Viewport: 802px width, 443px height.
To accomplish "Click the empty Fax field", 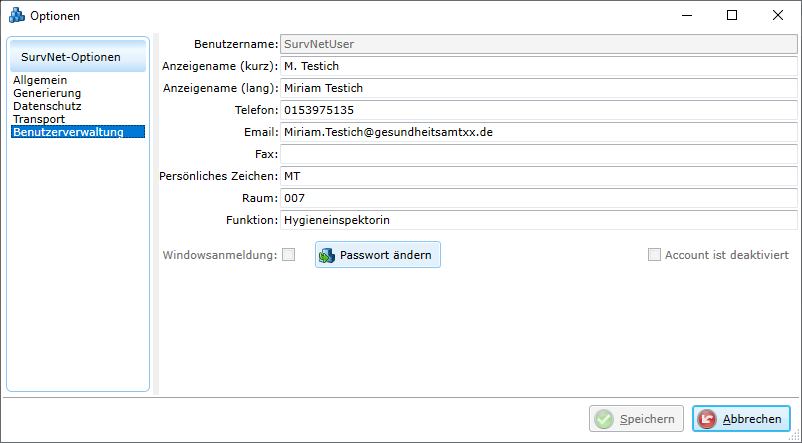I will pyautogui.click(x=538, y=154).
